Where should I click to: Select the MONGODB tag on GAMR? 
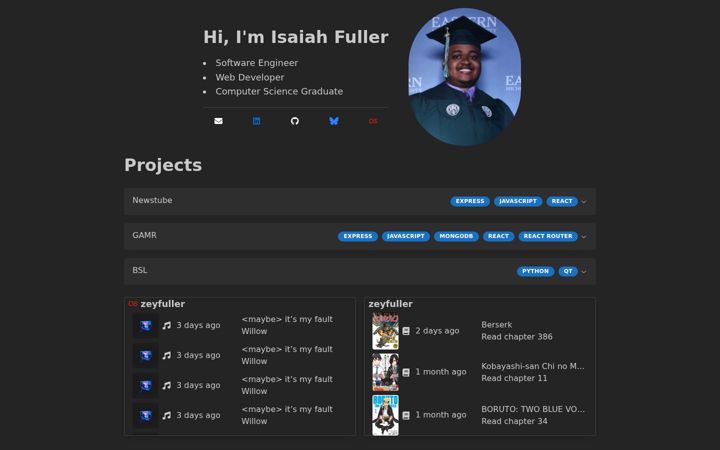456,236
